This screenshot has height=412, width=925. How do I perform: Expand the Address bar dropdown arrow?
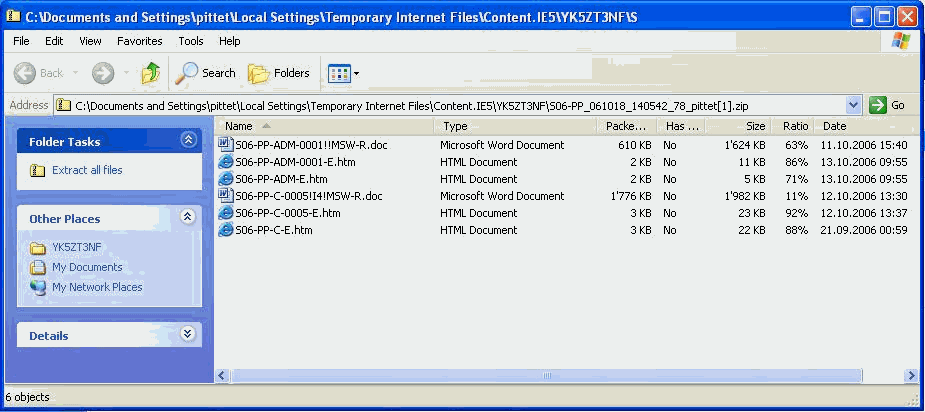pos(853,105)
